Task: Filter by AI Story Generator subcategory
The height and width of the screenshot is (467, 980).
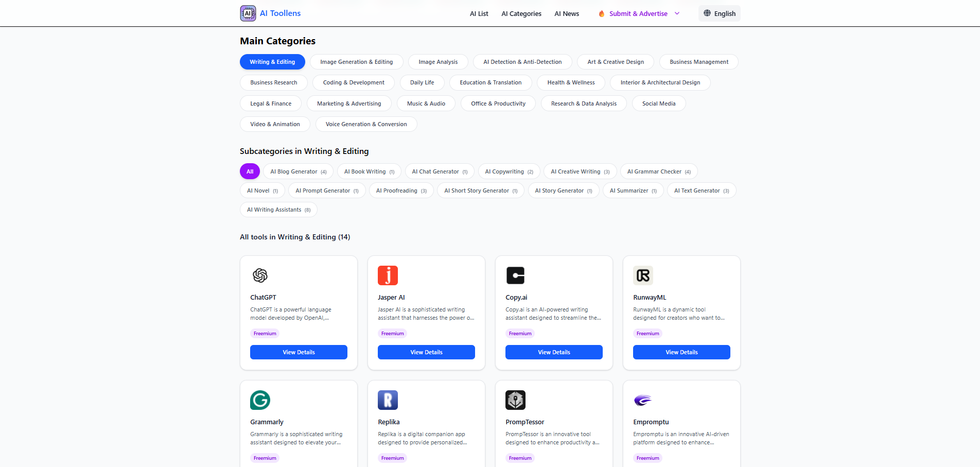Action: (564, 191)
